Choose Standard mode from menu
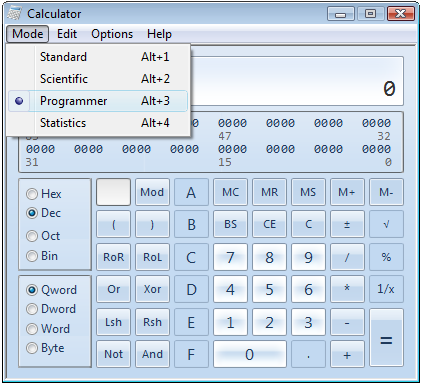422x384 pixels. (x=98, y=57)
